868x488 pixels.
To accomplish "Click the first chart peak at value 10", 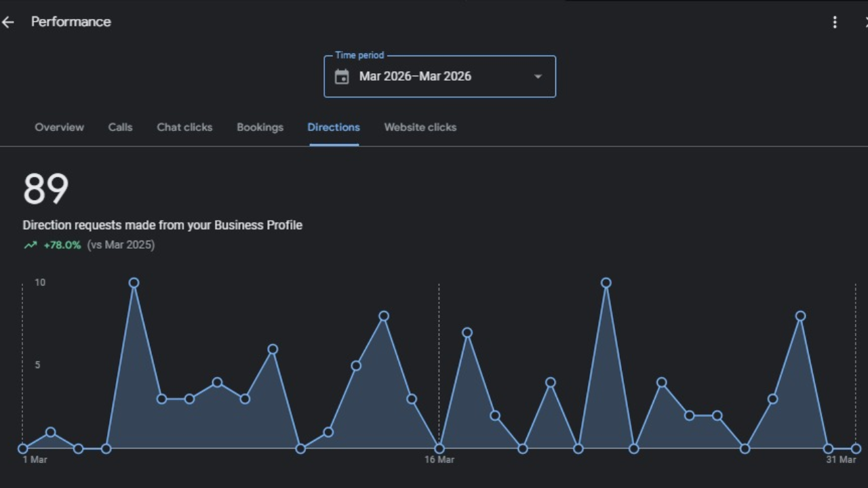I will [x=134, y=283].
